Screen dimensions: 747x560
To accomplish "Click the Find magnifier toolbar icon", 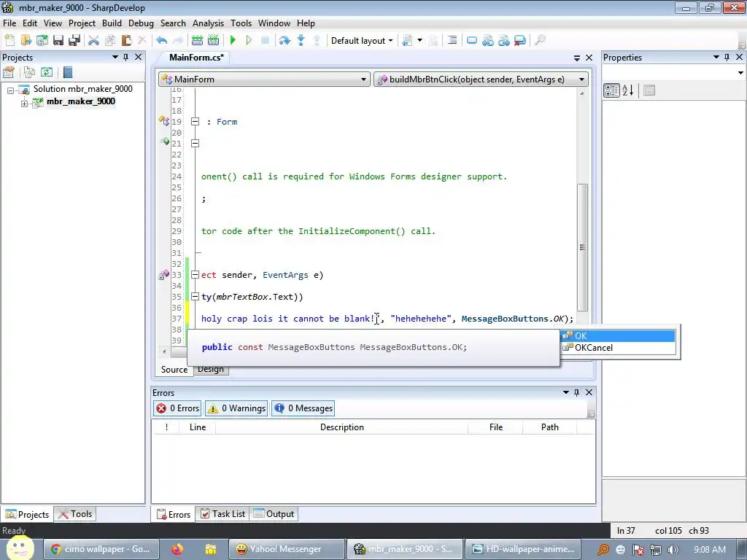I will (540, 41).
